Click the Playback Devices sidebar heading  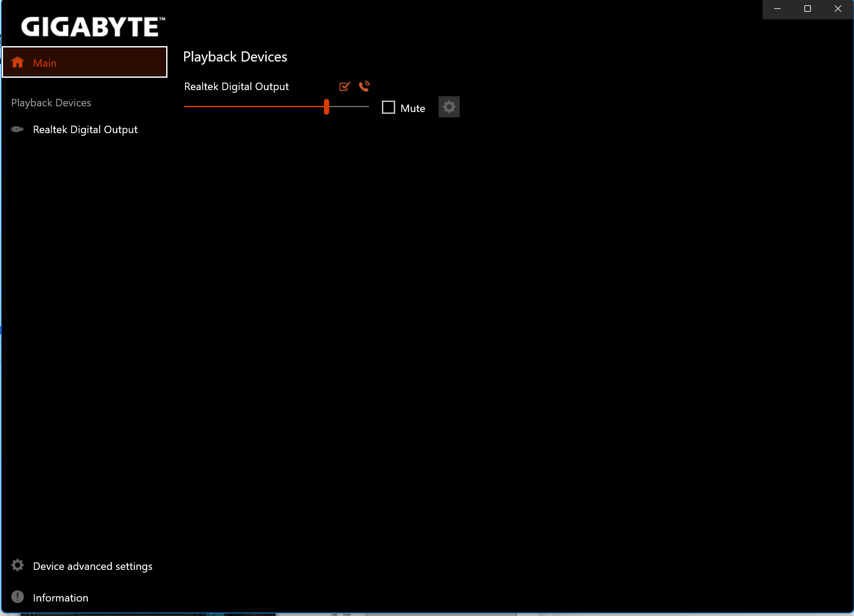[x=51, y=103]
